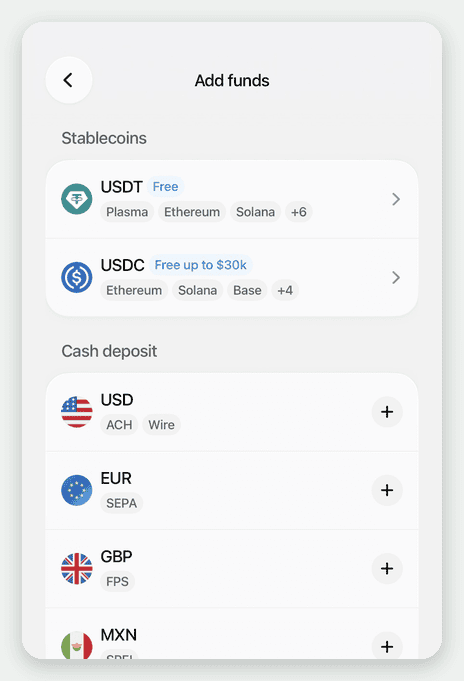Add an MXN deposit with plus button

click(387, 646)
